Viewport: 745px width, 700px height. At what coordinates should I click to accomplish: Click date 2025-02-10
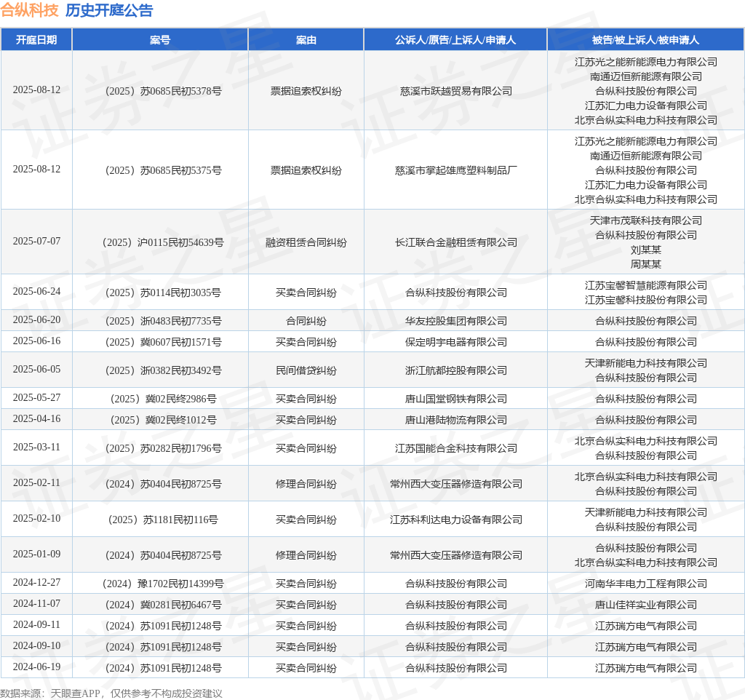click(36, 519)
